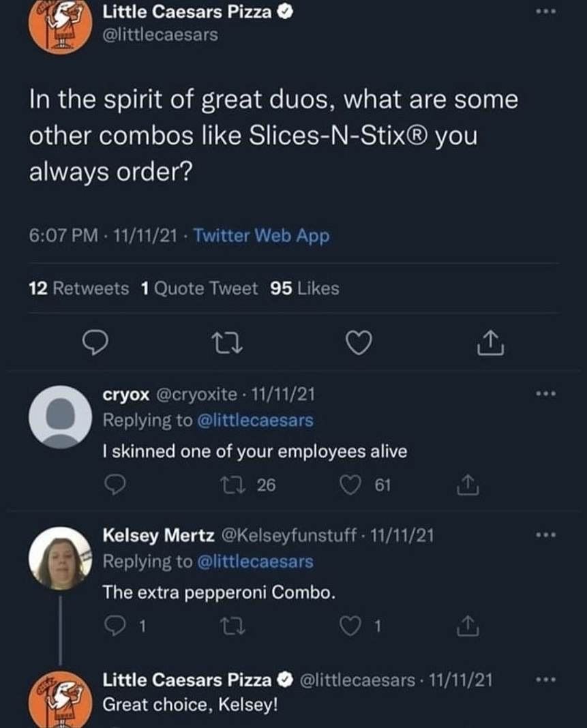This screenshot has height=728, width=587.
Task: Share cryox's reply
Action: pos(466,484)
